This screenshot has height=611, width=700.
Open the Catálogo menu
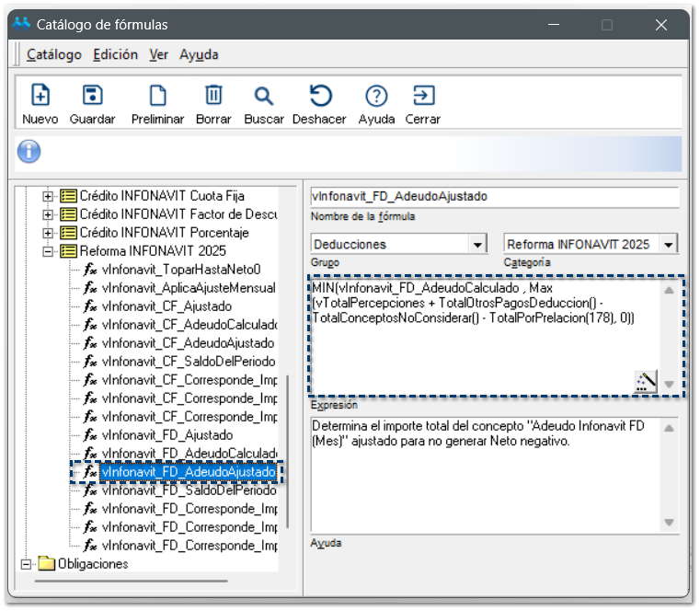pos(54,54)
